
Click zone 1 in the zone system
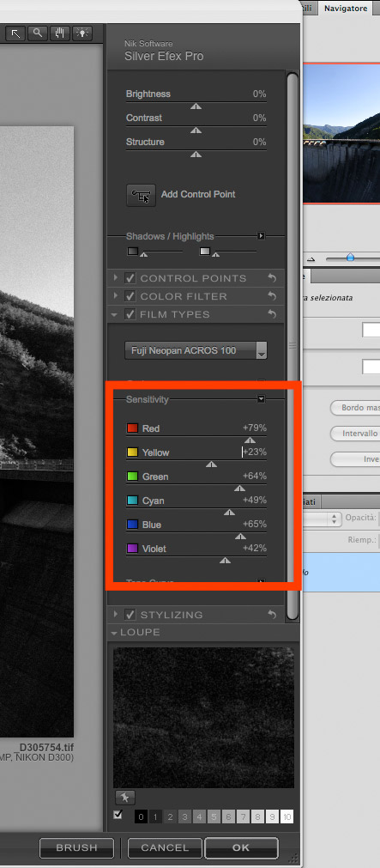155,817
